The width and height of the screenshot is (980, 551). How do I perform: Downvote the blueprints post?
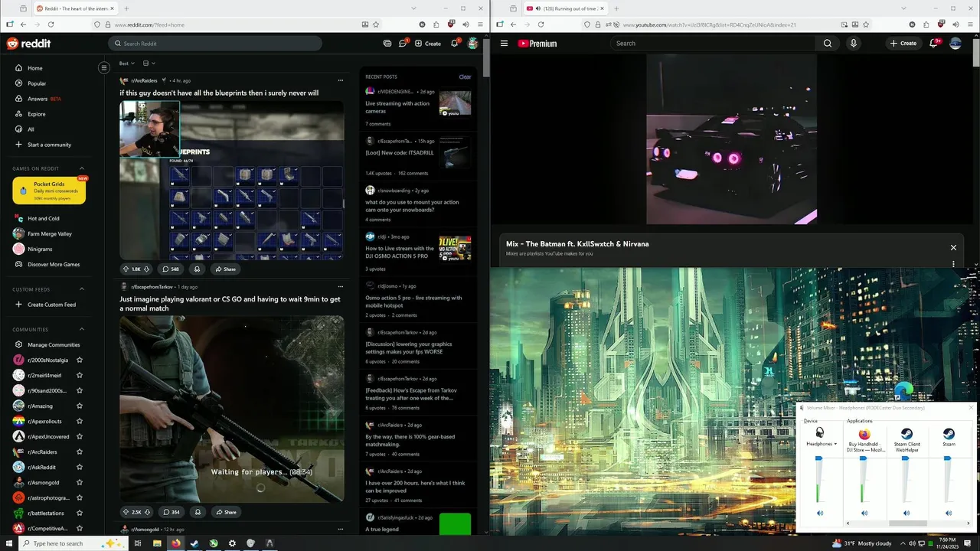coord(147,269)
